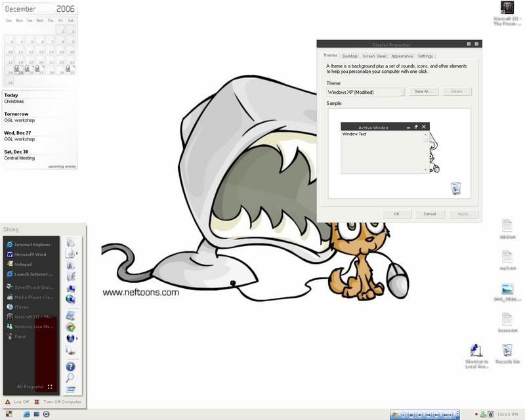Stop playback on the media toolbar
This screenshot has height=420, width=525.
pyautogui.click(x=420, y=415)
